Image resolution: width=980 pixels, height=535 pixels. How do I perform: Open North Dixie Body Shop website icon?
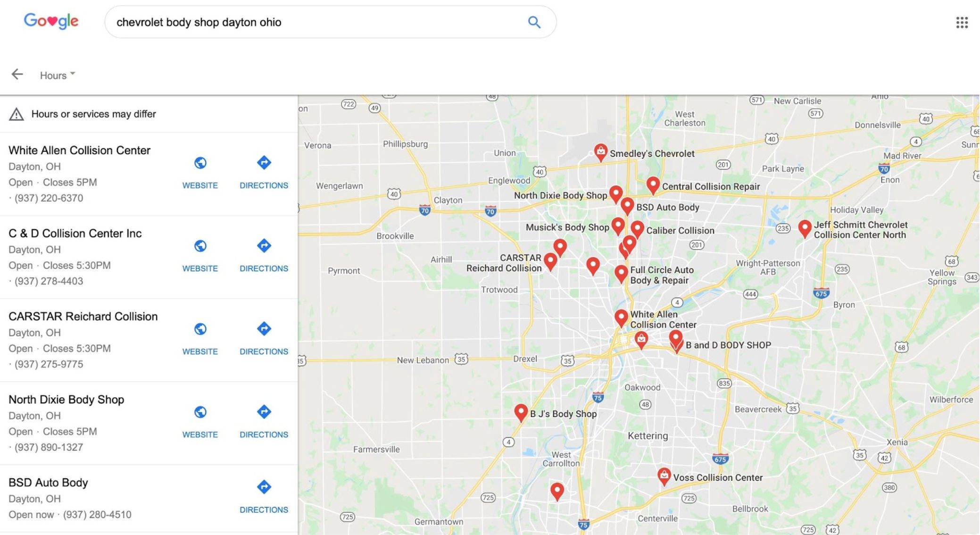(x=200, y=412)
